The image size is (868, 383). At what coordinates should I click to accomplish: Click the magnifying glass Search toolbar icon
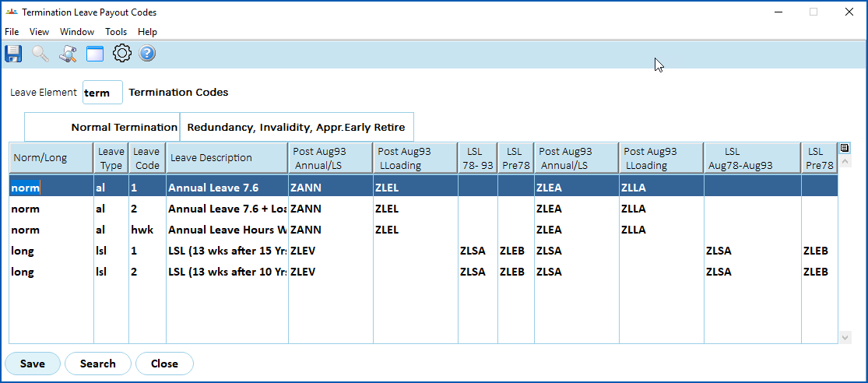(x=40, y=54)
